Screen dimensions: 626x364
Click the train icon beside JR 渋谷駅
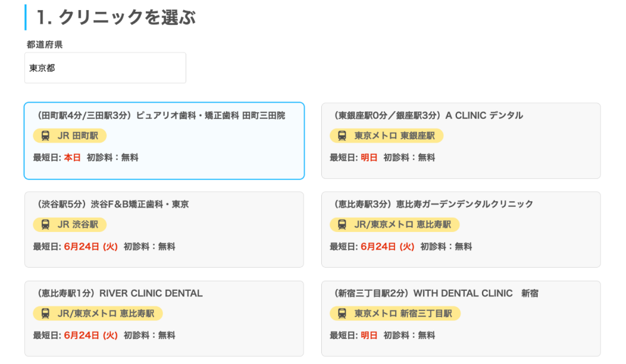coord(46,225)
